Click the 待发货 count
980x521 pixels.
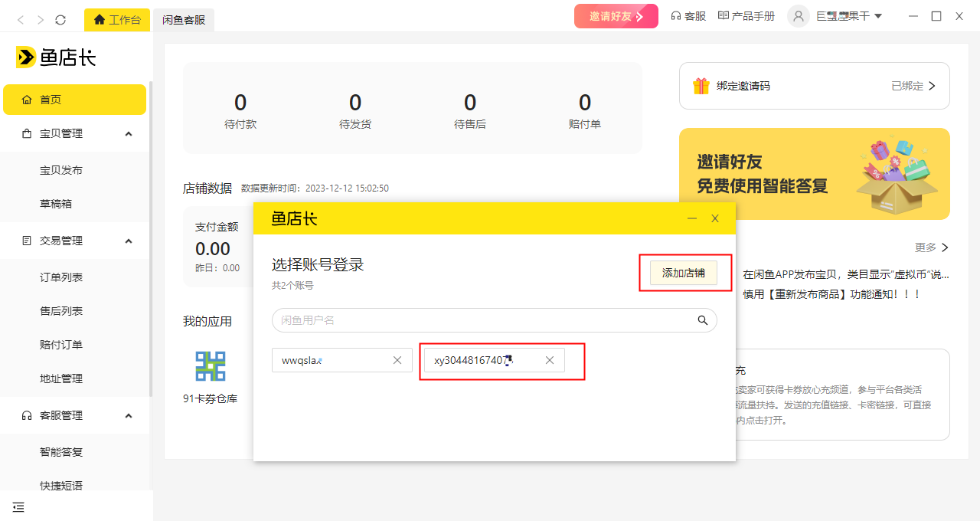(355, 103)
